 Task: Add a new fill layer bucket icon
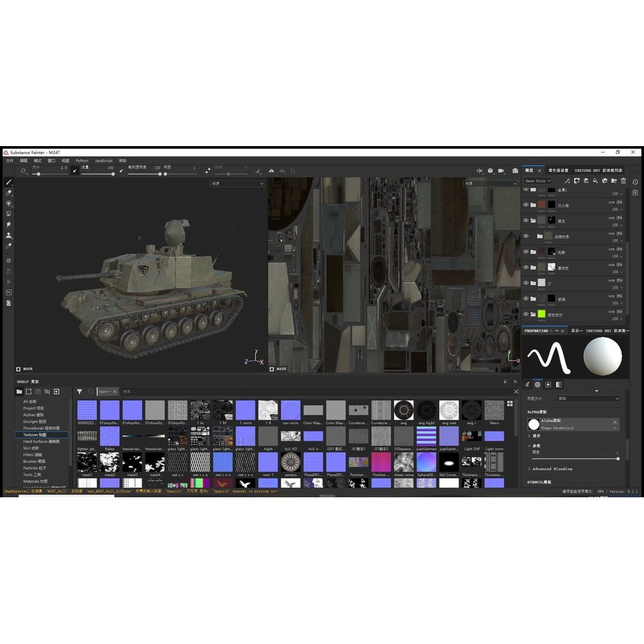click(x=595, y=181)
